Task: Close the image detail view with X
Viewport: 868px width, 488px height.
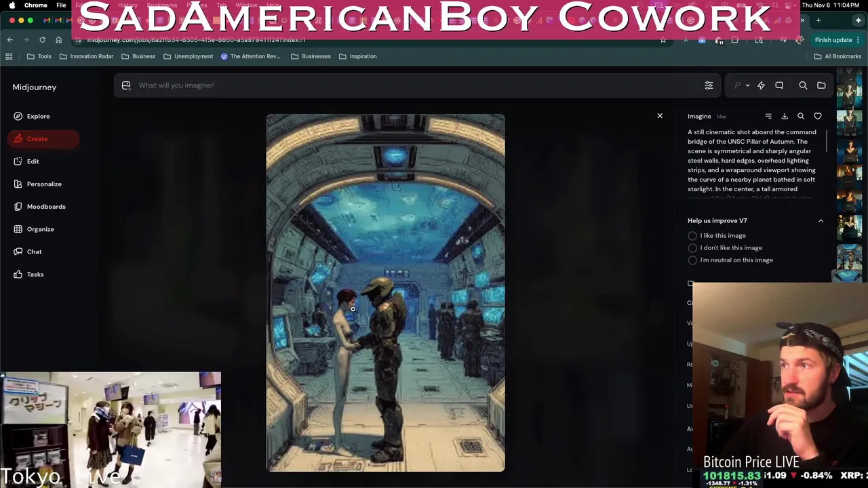Action: coord(660,116)
